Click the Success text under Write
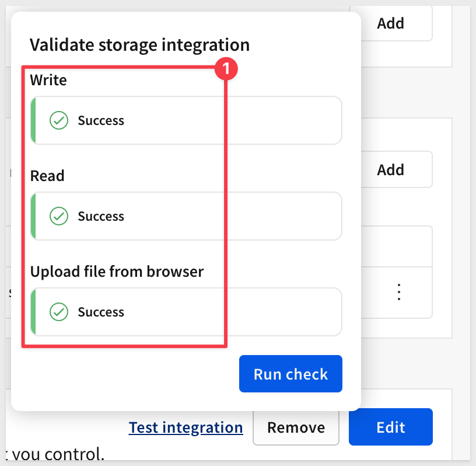This screenshot has height=466, width=476. pyautogui.click(x=101, y=121)
